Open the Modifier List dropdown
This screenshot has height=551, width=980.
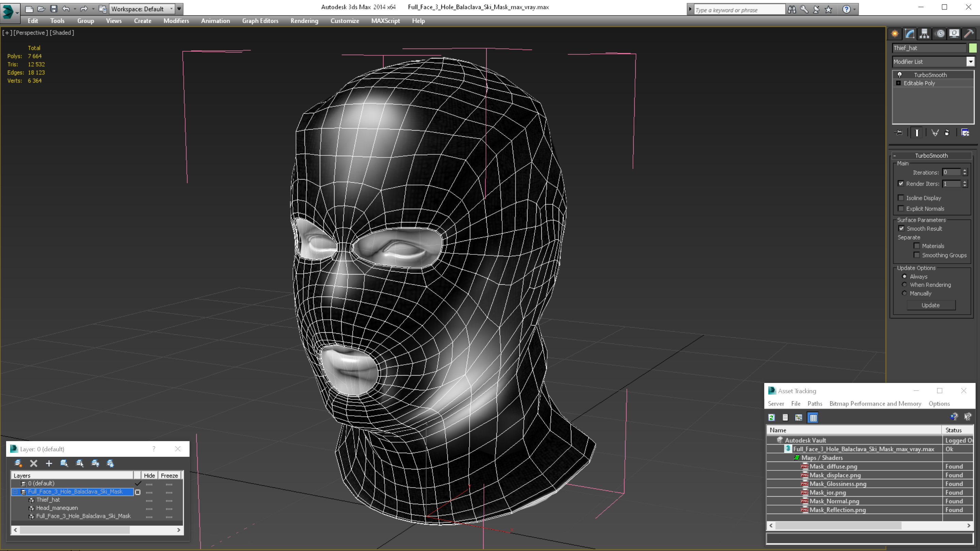970,61
